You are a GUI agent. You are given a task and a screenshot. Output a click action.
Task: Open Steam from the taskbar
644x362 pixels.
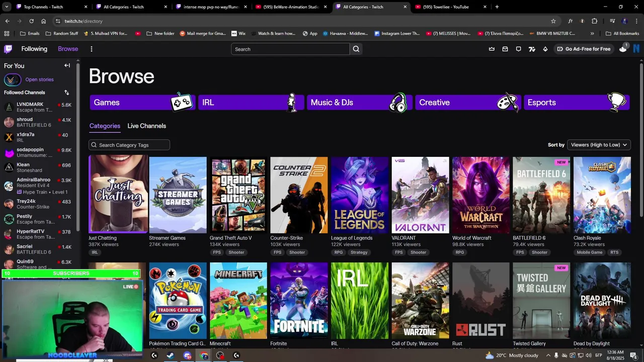(x=171, y=355)
